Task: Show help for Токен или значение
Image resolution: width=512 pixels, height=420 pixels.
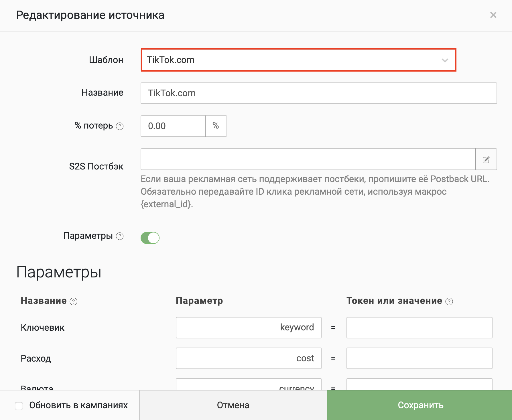Action: point(449,301)
